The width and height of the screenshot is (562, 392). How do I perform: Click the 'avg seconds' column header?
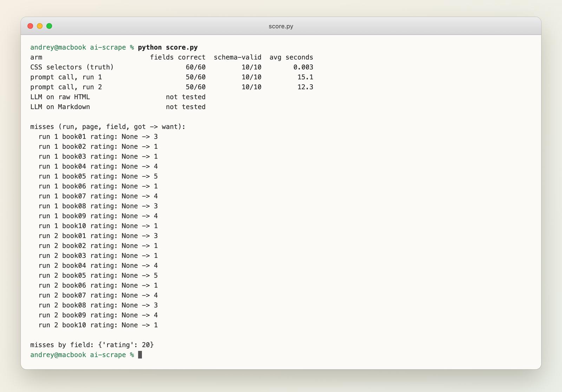(291, 57)
